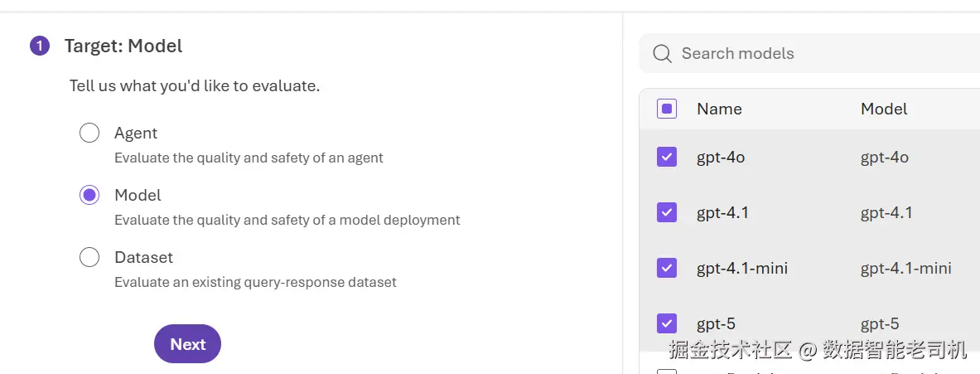The image size is (980, 374).
Task: Click gpt-5 in the Model column
Action: tap(880, 324)
